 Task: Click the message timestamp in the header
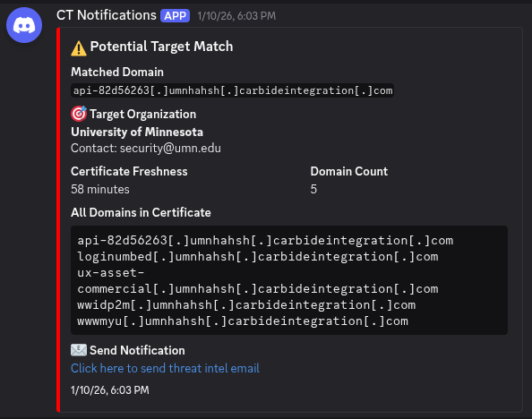tap(236, 16)
